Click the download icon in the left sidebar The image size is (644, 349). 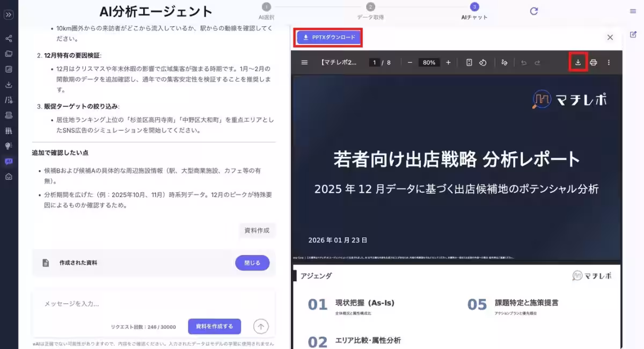[x=8, y=84]
